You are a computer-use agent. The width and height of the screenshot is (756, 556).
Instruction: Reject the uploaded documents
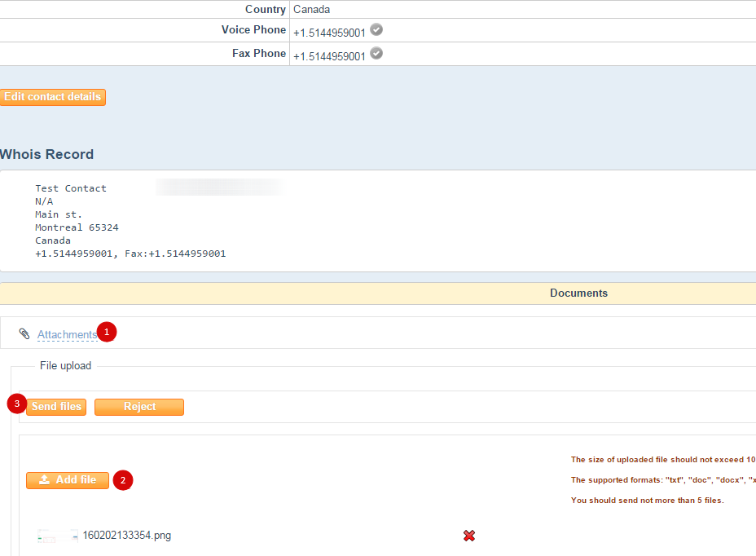tap(139, 407)
